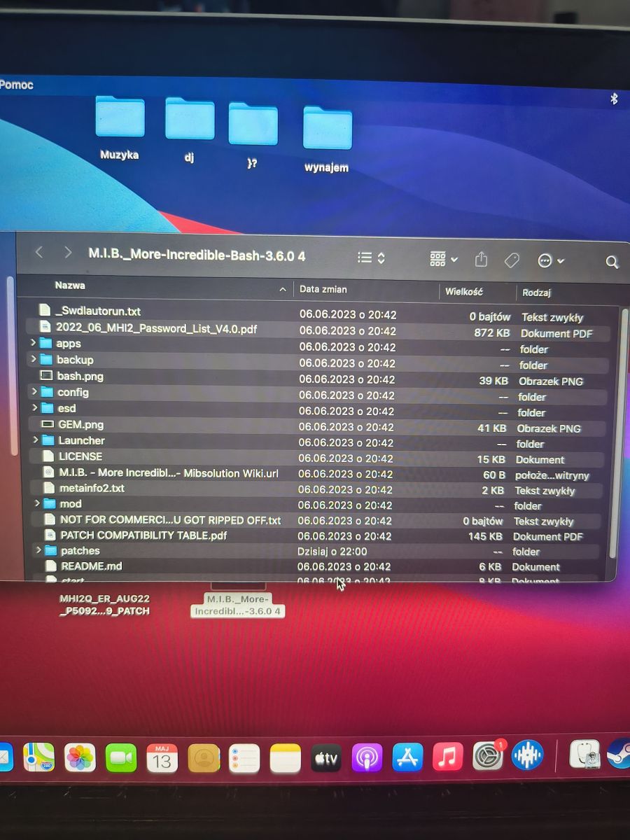Select the _Swdlautorun.txt file icon
The height and width of the screenshot is (840, 630).
click(45, 310)
